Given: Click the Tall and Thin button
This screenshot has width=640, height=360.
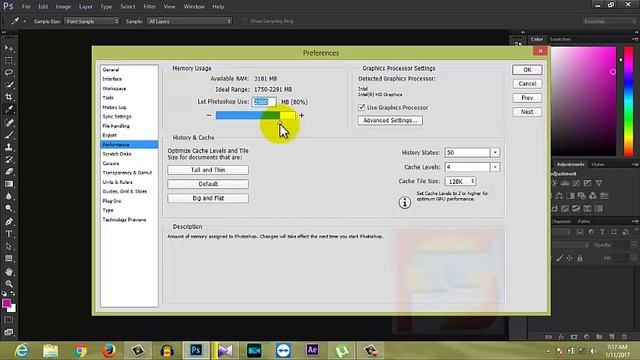Looking at the screenshot, I should (x=208, y=170).
